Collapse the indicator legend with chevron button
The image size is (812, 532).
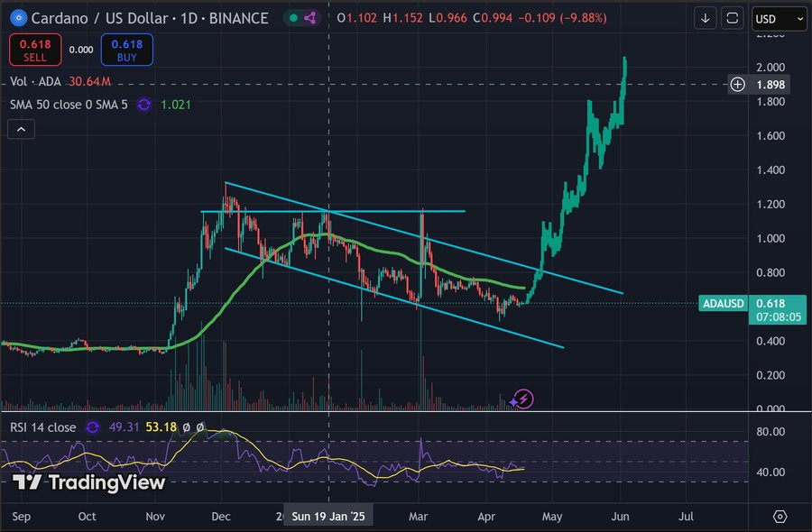(x=22, y=129)
